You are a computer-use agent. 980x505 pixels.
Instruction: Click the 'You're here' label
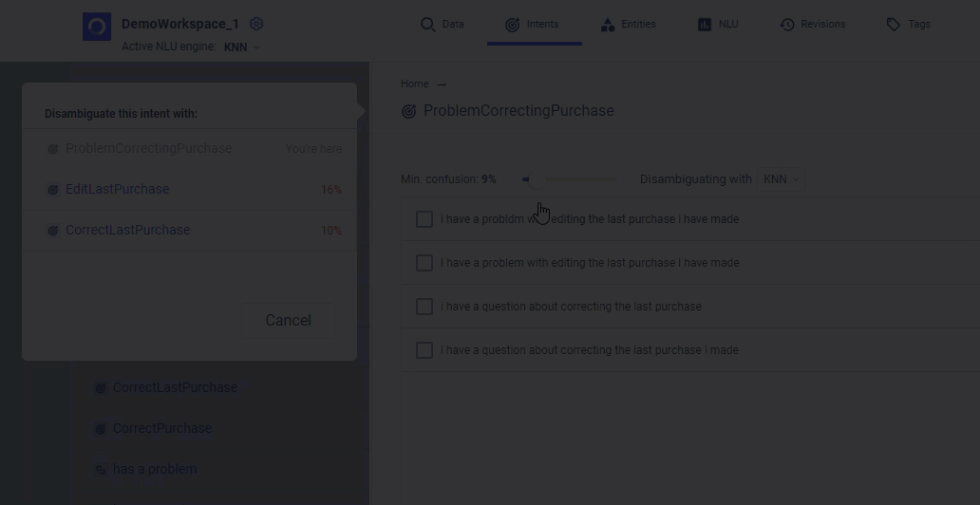click(x=313, y=149)
